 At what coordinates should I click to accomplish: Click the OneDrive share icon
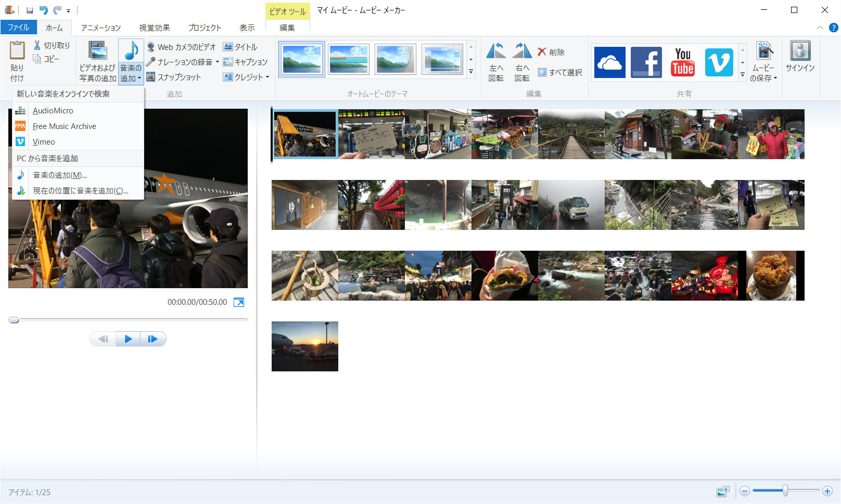pos(609,62)
